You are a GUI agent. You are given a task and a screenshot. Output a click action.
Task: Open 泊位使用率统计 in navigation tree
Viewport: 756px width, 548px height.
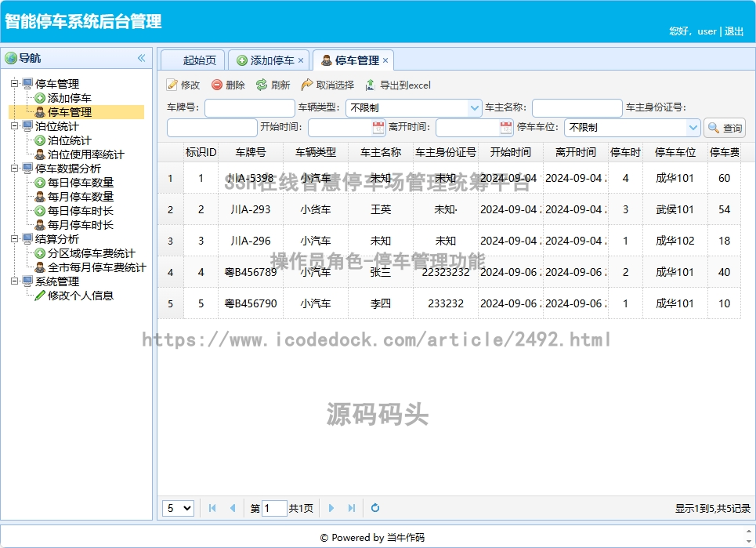point(86,154)
